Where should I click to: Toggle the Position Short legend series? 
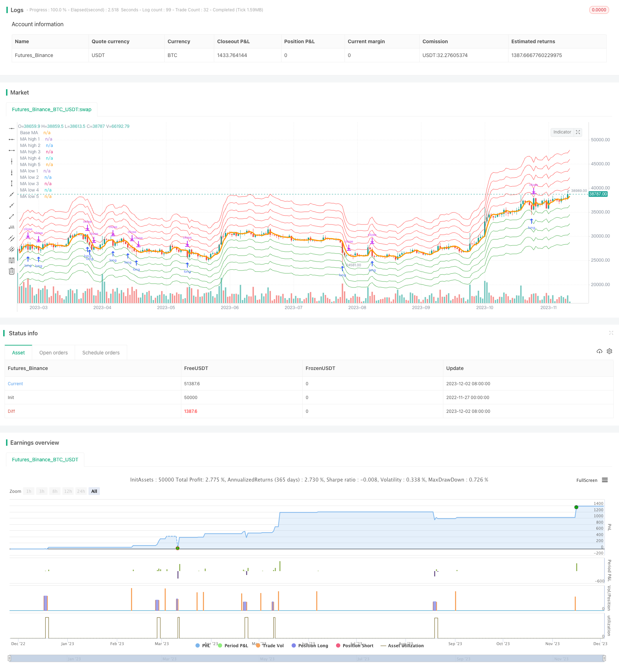coord(354,645)
